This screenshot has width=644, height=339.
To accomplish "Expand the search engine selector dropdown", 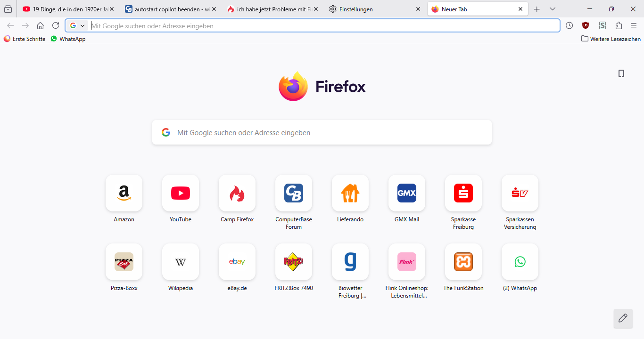I will (x=77, y=26).
